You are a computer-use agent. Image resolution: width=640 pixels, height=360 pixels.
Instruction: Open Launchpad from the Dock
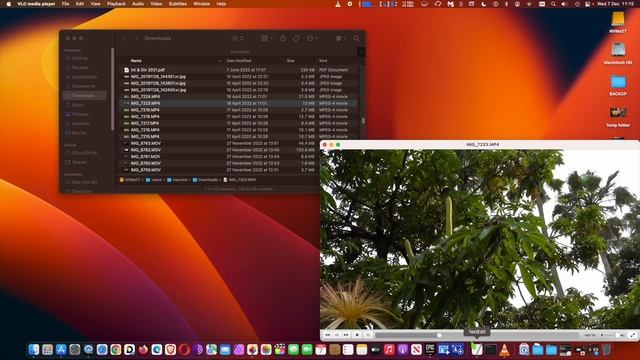coord(47,349)
